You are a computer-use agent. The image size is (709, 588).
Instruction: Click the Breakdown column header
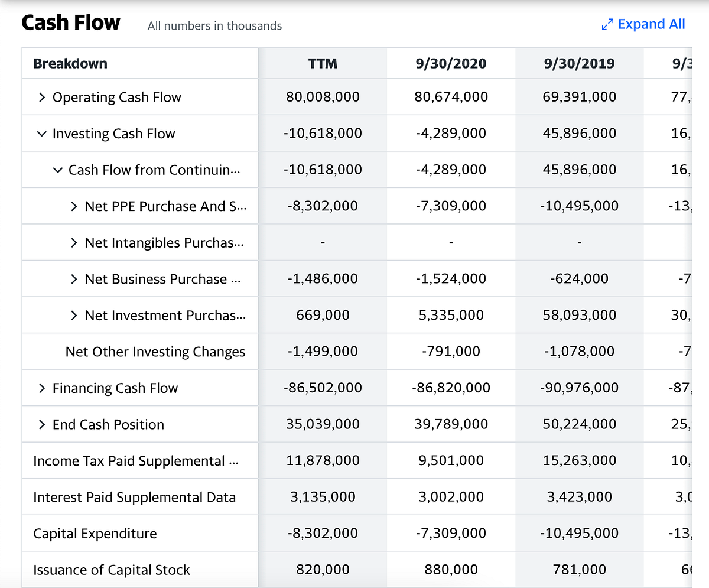pos(70,63)
